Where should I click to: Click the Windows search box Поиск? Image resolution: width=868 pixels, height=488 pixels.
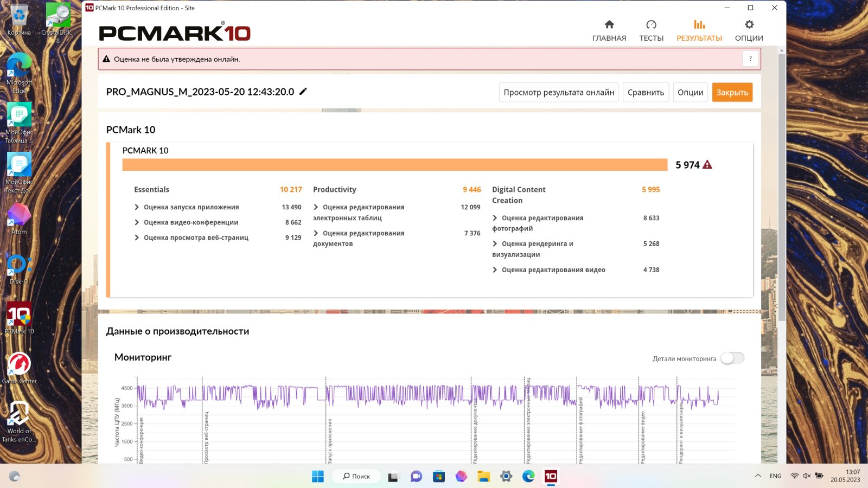pos(356,476)
